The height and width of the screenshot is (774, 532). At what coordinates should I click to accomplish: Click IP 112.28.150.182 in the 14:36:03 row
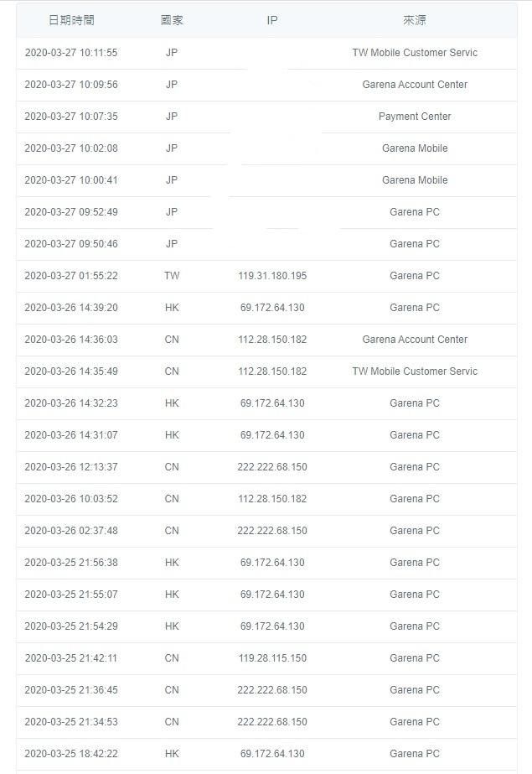[x=272, y=340]
